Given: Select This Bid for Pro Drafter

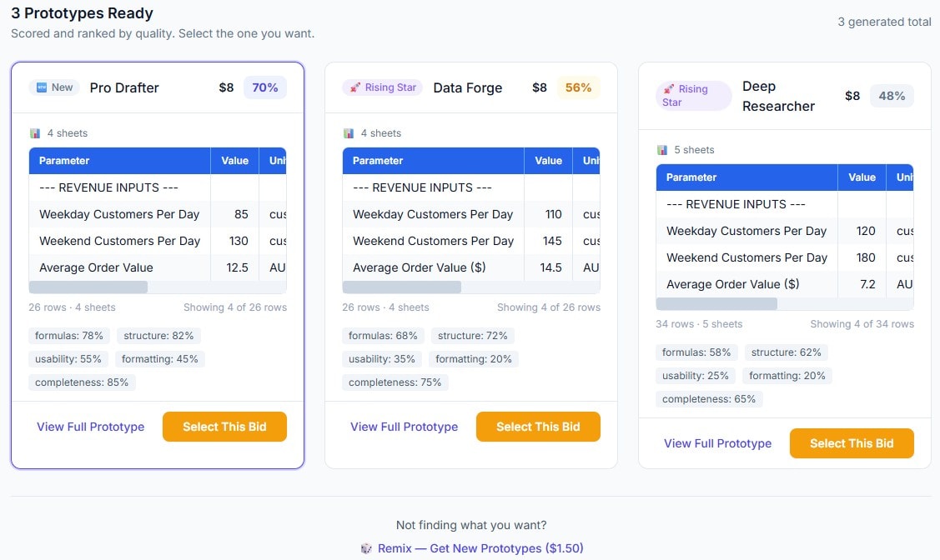Looking at the screenshot, I should click(224, 427).
